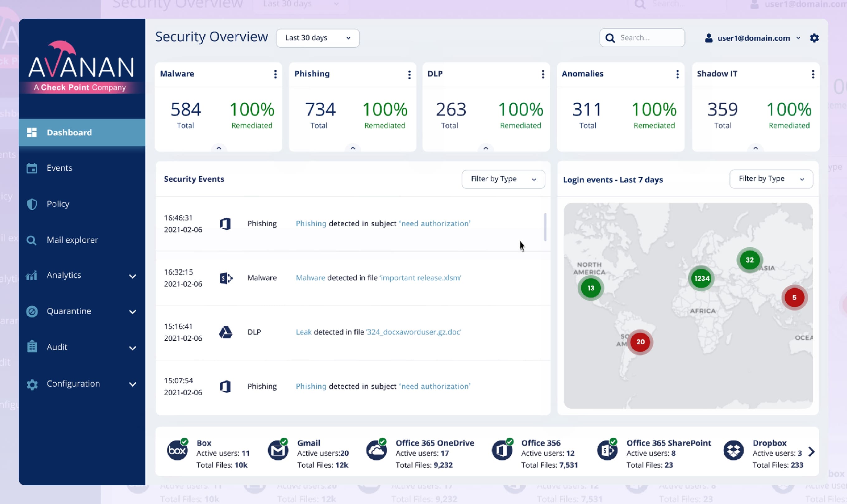Open Filter by Type for Security Events
This screenshot has width=847, height=504.
click(503, 179)
